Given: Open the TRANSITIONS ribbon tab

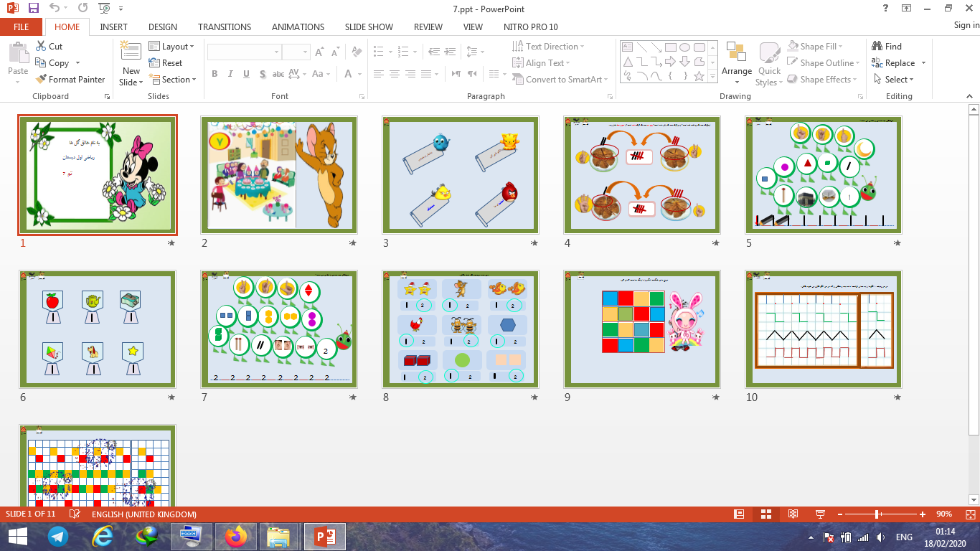Looking at the screenshot, I should pyautogui.click(x=225, y=27).
